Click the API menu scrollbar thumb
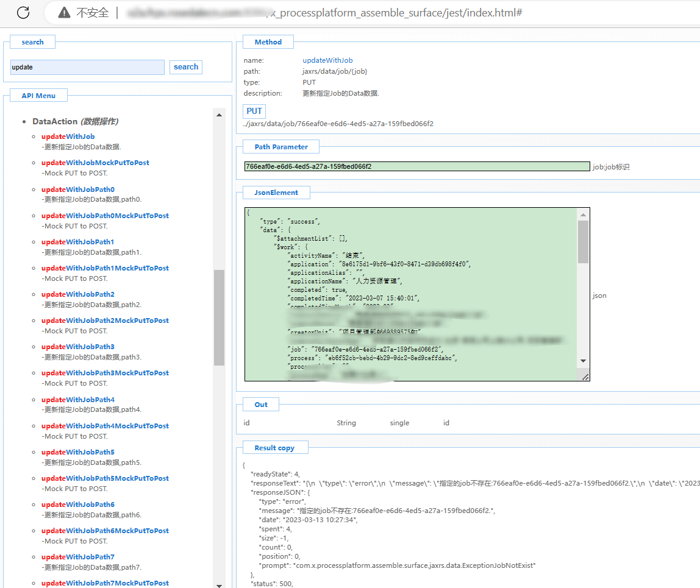This screenshot has width=700, height=588. coord(219,317)
